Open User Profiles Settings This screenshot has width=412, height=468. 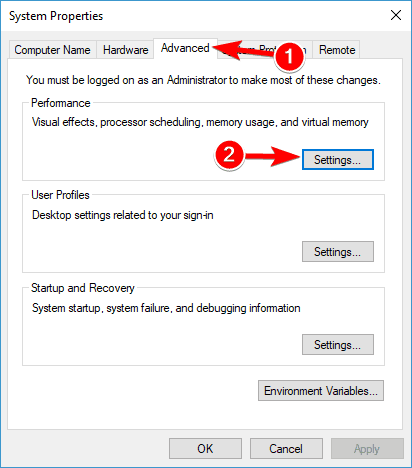338,252
